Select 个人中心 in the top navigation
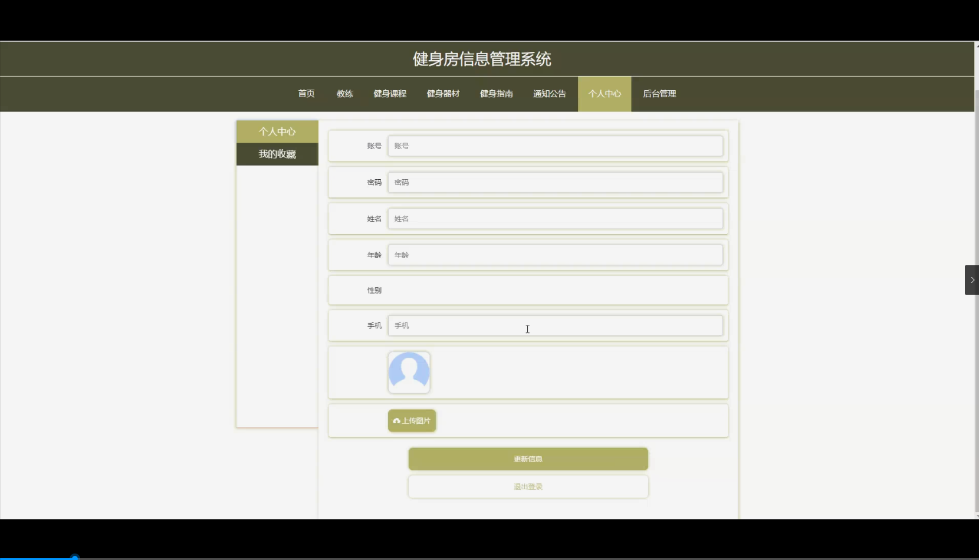The height and width of the screenshot is (560, 979). [x=605, y=94]
